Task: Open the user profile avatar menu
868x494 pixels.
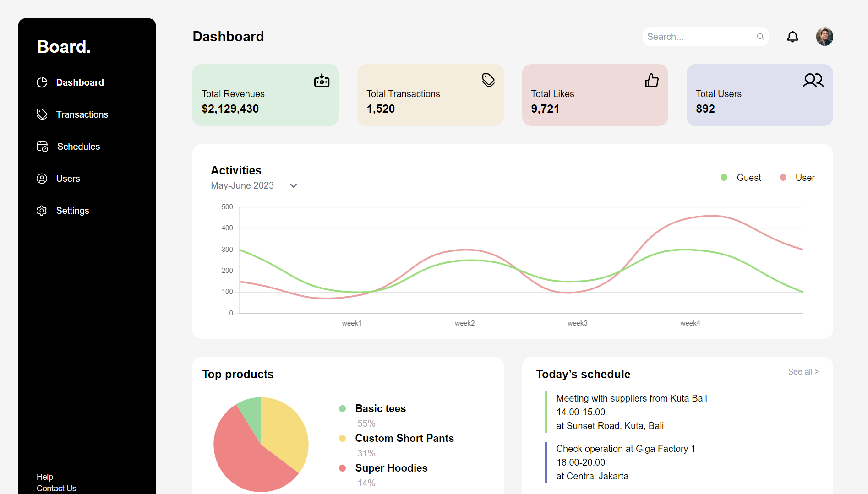Action: [824, 37]
